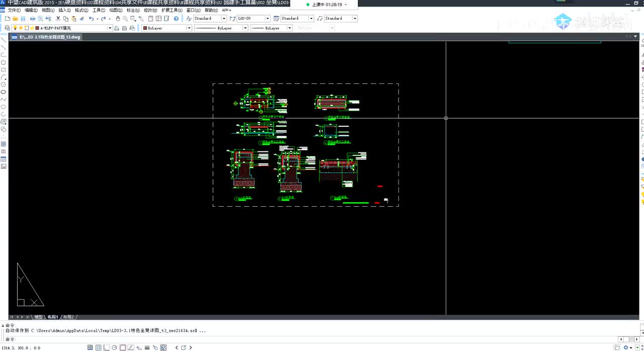Click the Paste icon in toolbar
Screen dimensions: 644x351
[x=73, y=19]
